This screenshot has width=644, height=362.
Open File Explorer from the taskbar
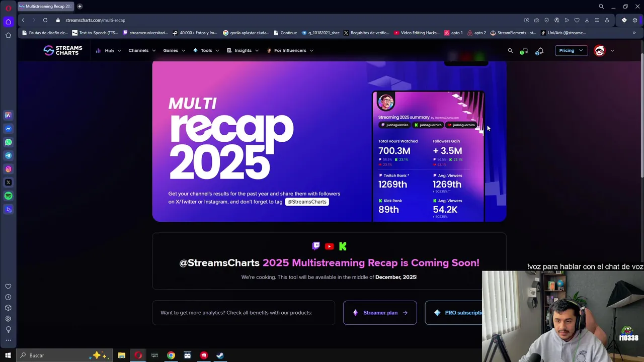(x=122, y=355)
